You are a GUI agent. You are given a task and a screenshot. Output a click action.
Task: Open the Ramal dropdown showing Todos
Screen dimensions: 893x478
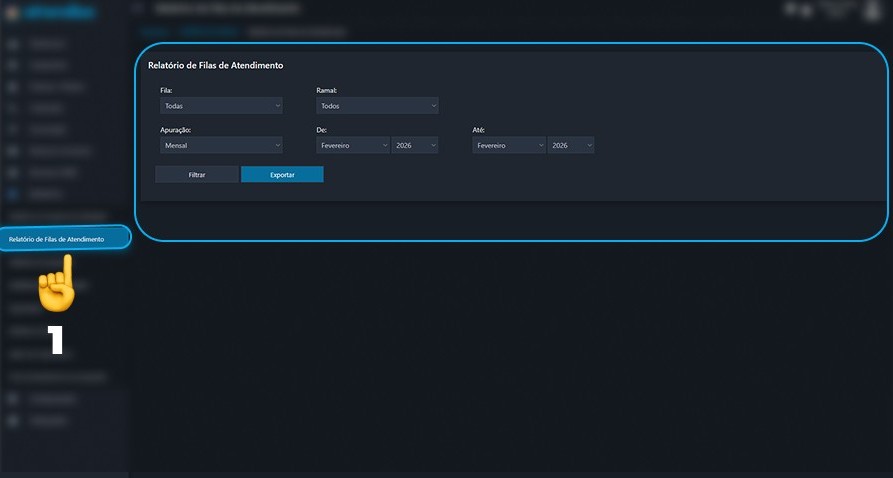[x=377, y=105]
